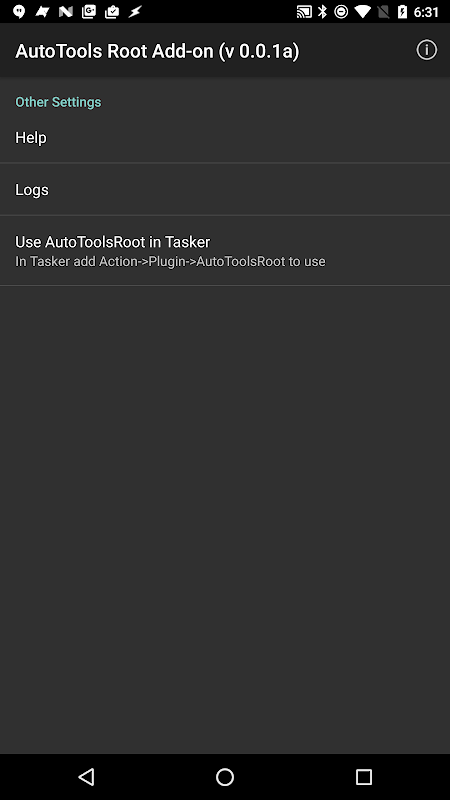Viewport: 450px width, 800px height.
Task: Tap the battery charging icon
Action: [403, 12]
